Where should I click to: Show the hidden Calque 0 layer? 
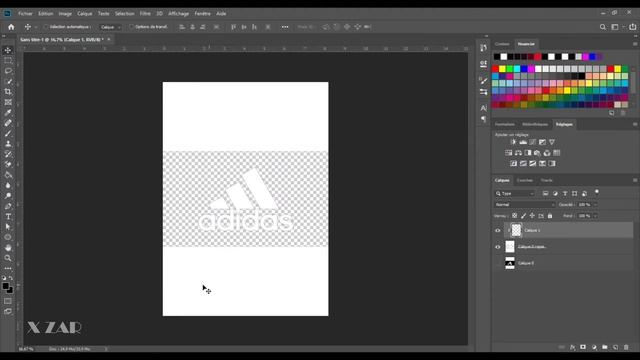pyautogui.click(x=498, y=263)
